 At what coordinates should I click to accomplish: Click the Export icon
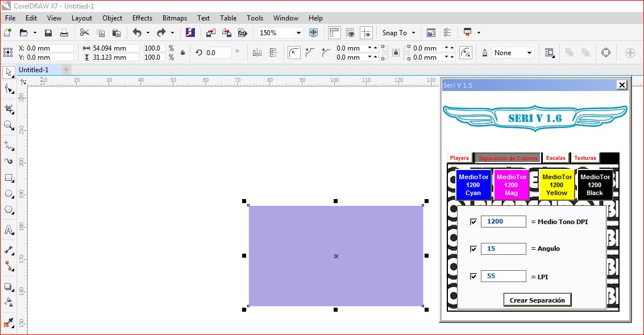(227, 33)
